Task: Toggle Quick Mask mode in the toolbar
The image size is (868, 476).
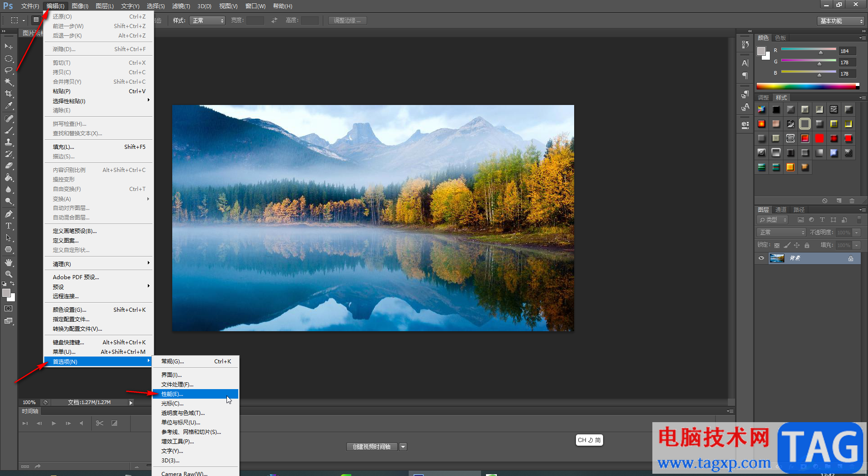Action: [9, 309]
